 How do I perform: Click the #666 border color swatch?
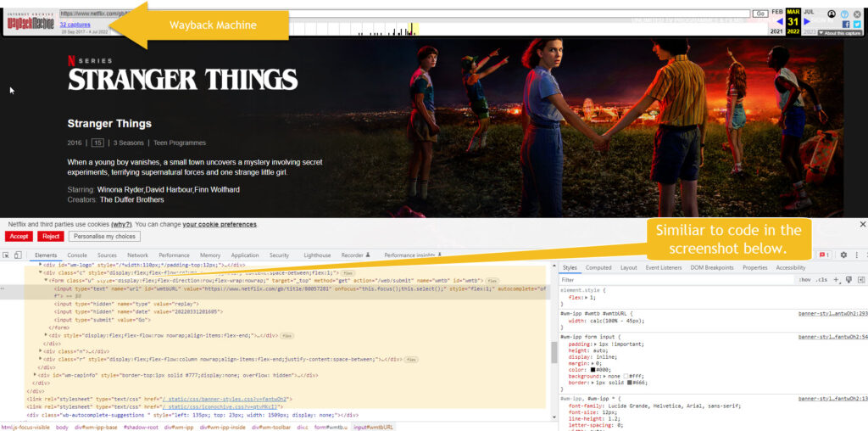point(630,383)
